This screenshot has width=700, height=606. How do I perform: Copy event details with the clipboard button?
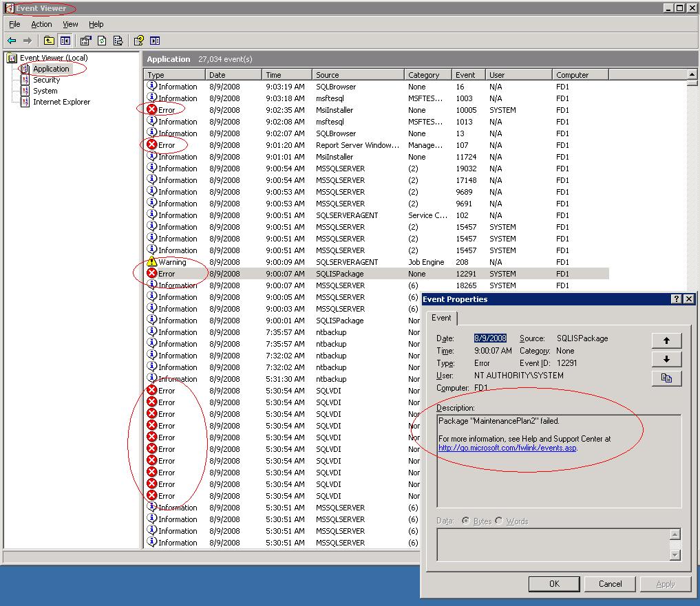666,378
